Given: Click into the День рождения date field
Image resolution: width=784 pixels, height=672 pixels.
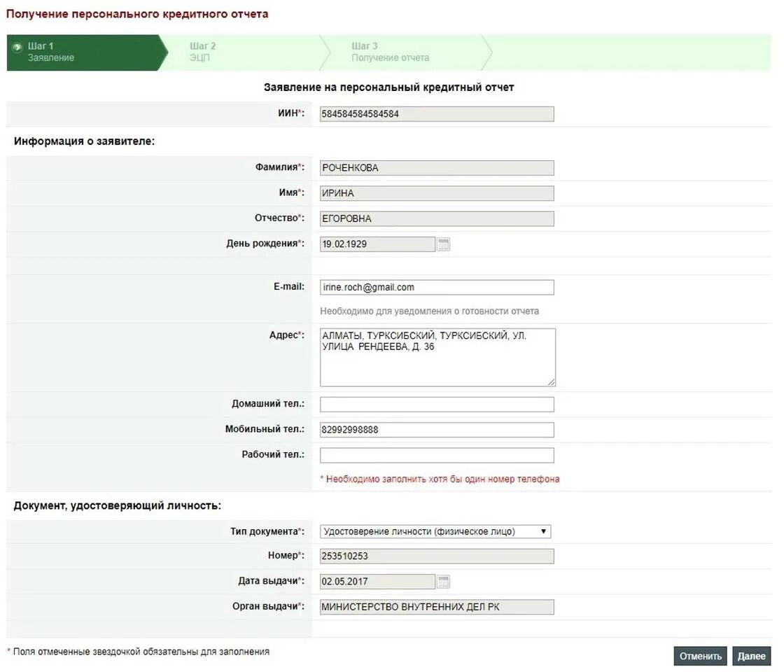Looking at the screenshot, I should tap(377, 244).
